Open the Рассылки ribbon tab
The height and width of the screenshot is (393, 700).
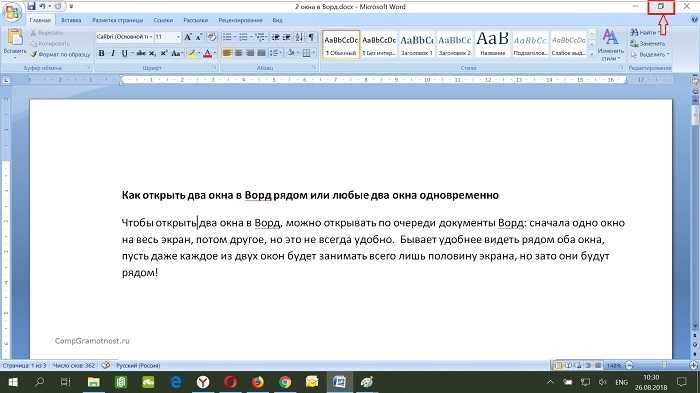point(196,20)
